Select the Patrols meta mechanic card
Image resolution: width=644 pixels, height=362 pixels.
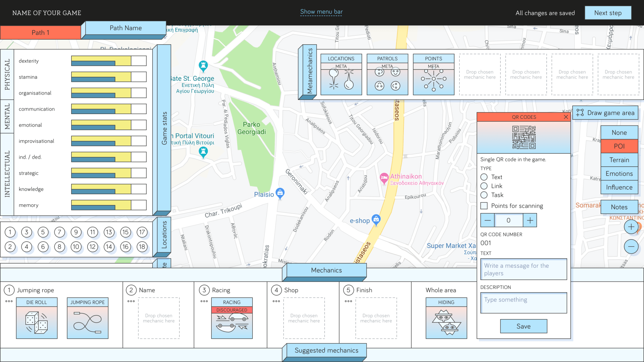point(387,74)
